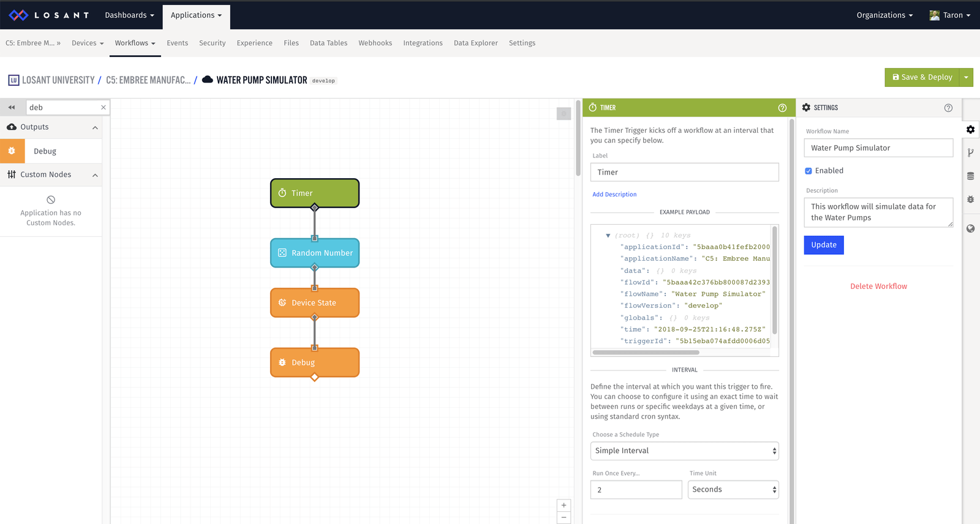Screen dimensions: 980x524
Task: Click the C5: Embree M... application link
Action: coord(33,43)
